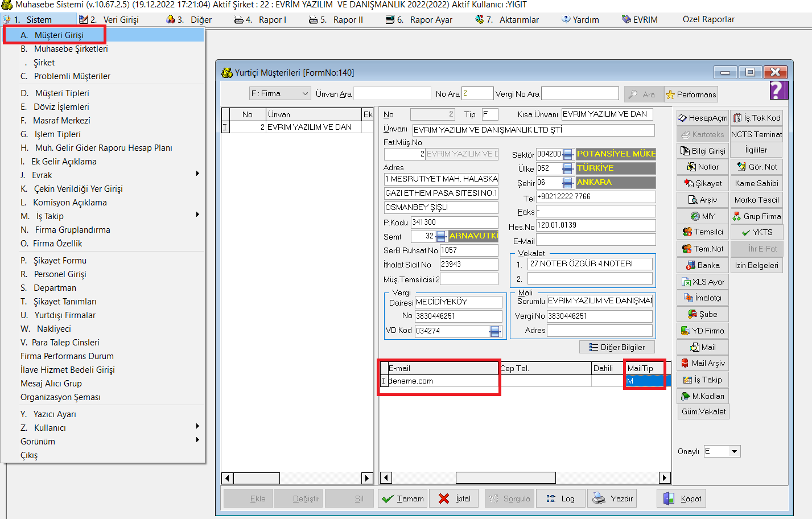Click the Vergi No Ara field
This screenshot has width=812, height=519.
[x=580, y=94]
